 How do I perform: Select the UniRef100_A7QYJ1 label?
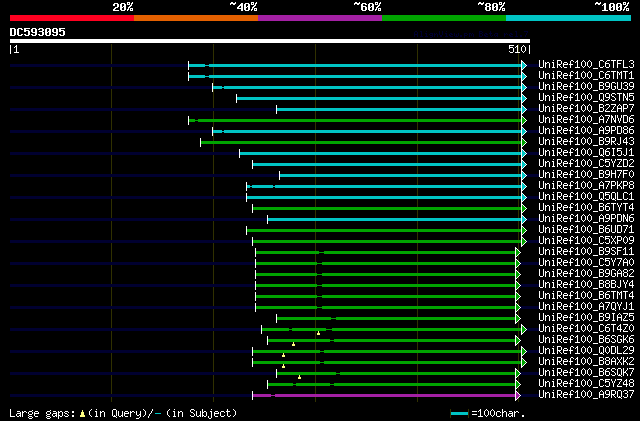coord(586,307)
